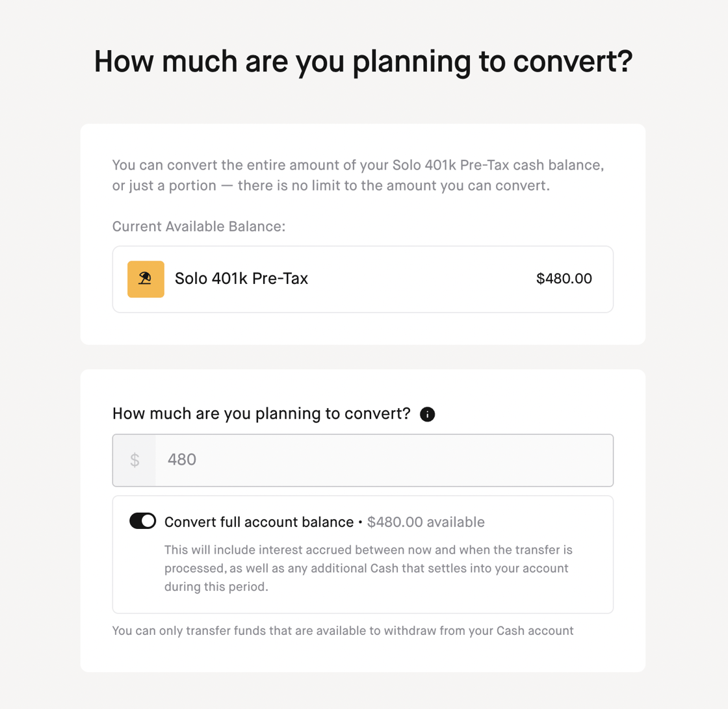Click the "Current Available Balance:" label
This screenshot has width=728, height=709.
click(199, 227)
